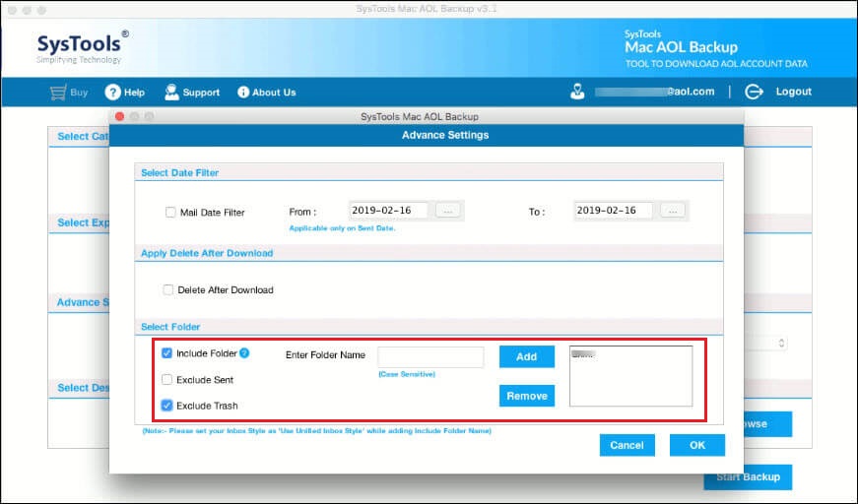Confirm settings with the OK button
The height and width of the screenshot is (504, 858).
point(697,445)
